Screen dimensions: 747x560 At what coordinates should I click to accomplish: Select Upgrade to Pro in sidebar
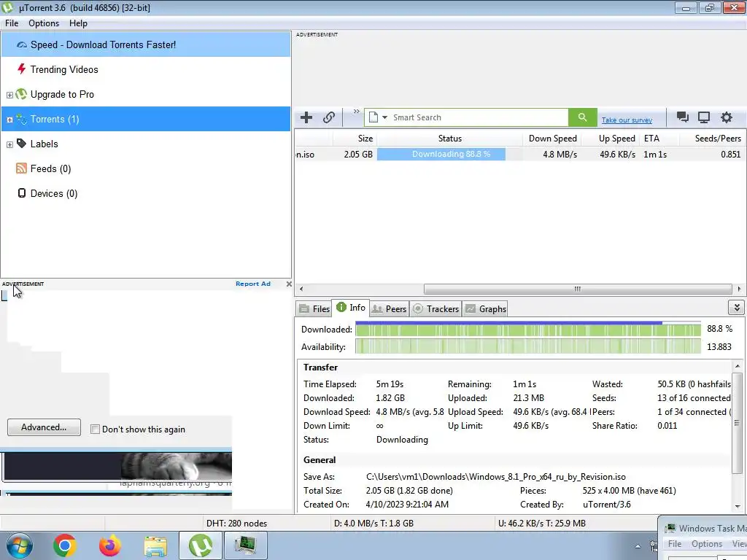pyautogui.click(x=146, y=94)
